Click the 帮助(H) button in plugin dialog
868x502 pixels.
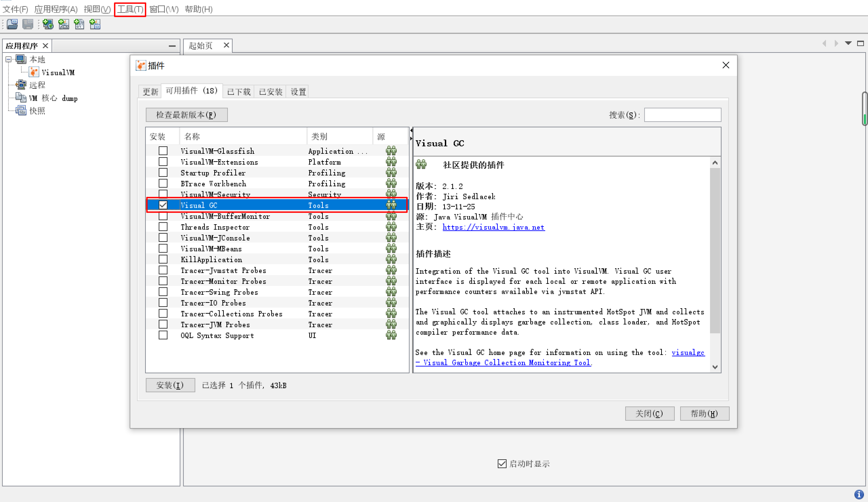pyautogui.click(x=704, y=413)
